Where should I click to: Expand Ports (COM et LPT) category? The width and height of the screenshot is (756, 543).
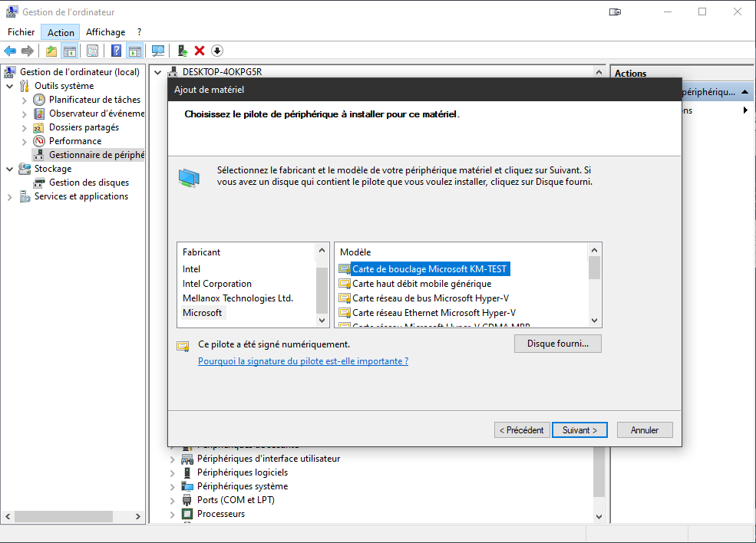click(172, 501)
